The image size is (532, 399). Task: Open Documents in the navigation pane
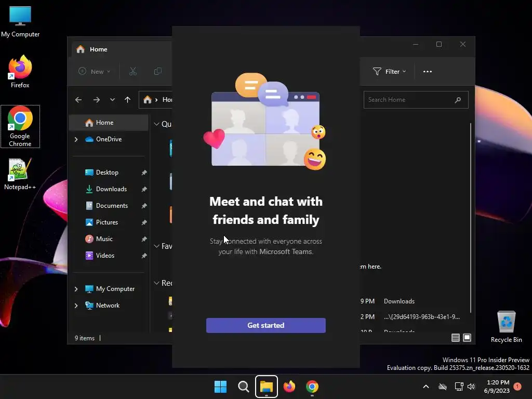click(x=112, y=206)
